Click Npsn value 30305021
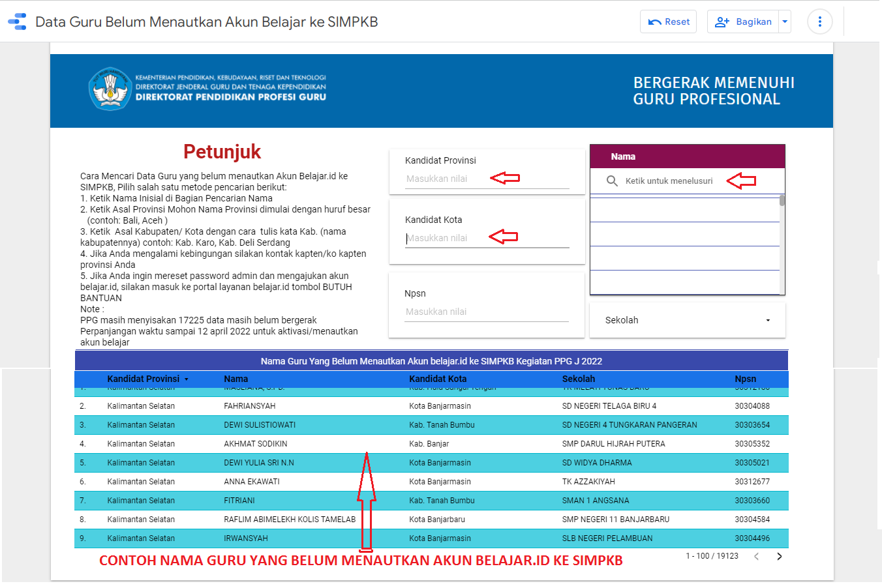This screenshot has width=882, height=588. pyautogui.click(x=752, y=463)
